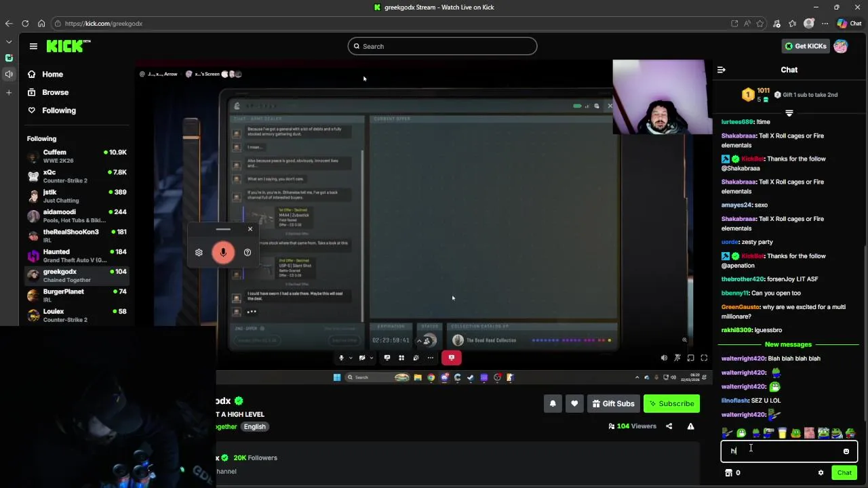The image size is (868, 488).
Task: Expand the chat leaderboard chevron
Action: click(x=789, y=113)
